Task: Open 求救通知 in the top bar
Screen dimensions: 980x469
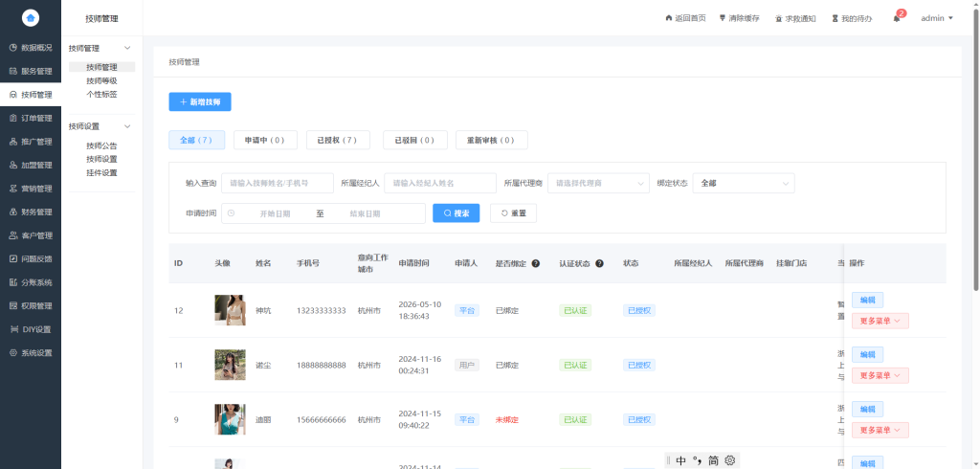Action: (x=795, y=18)
